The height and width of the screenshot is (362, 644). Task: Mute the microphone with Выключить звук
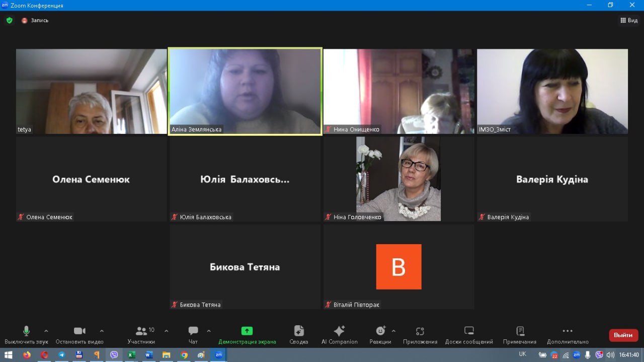click(26, 335)
